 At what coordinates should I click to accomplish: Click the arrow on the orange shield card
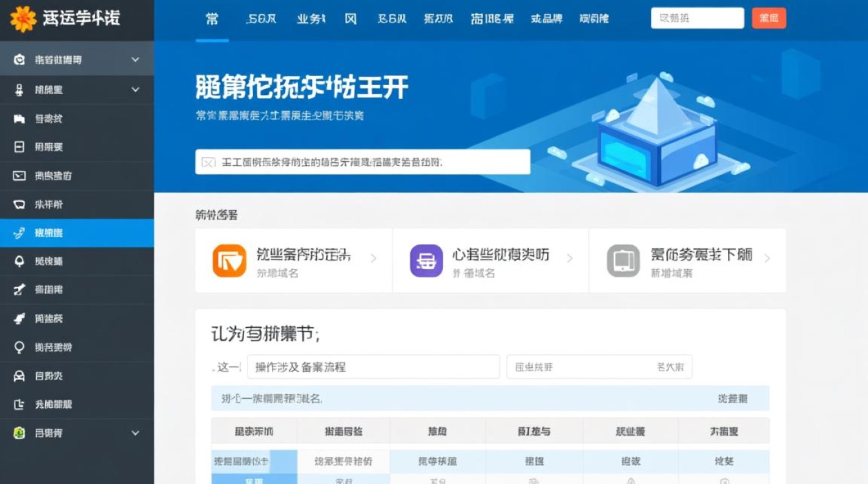pyautogui.click(x=373, y=258)
